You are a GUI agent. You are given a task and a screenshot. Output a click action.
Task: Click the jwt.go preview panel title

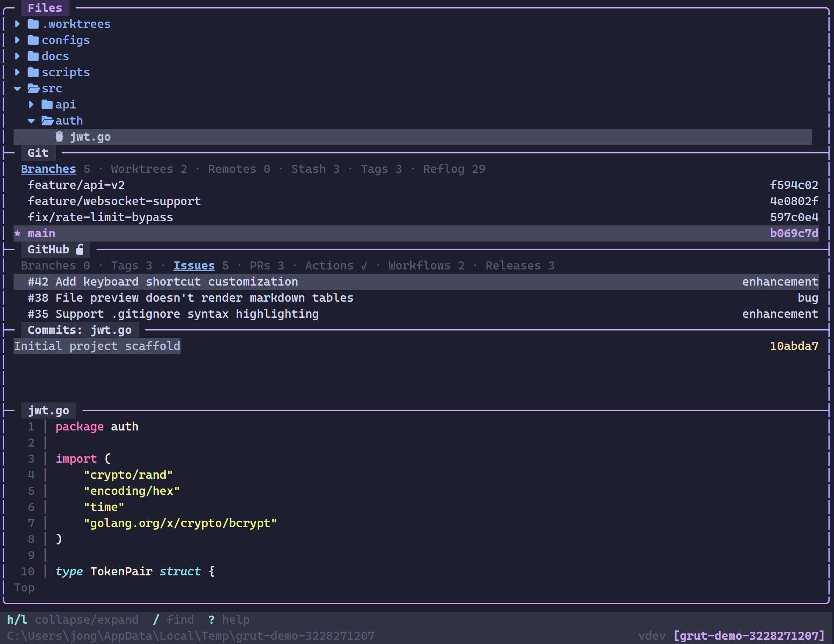pos(48,411)
